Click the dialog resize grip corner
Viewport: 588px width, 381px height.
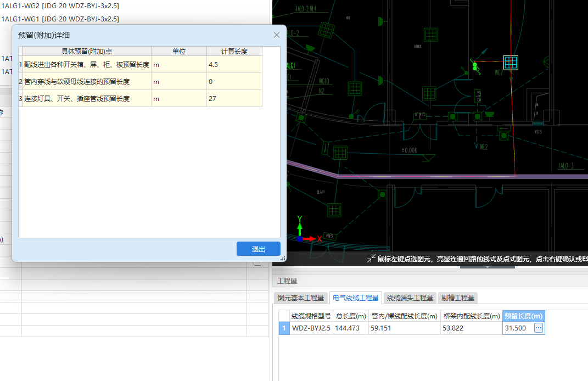283,258
